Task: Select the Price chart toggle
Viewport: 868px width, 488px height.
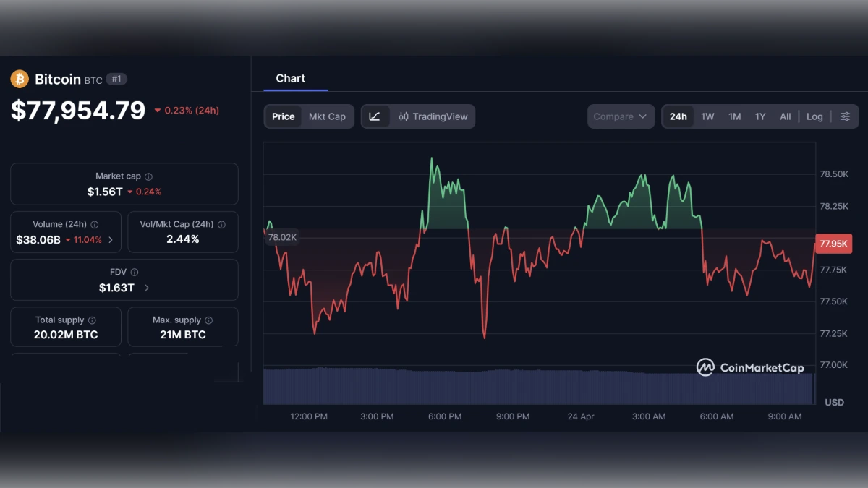Action: (x=284, y=116)
